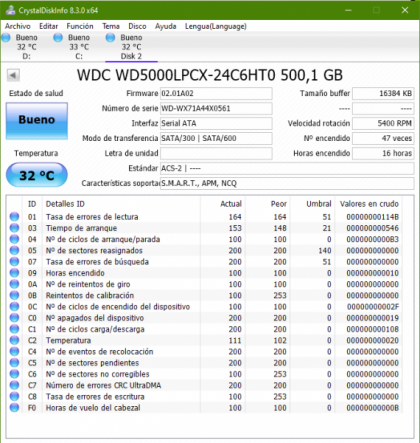Click the previous disk arrow button
This screenshot has height=443, width=420.
tap(13, 75)
